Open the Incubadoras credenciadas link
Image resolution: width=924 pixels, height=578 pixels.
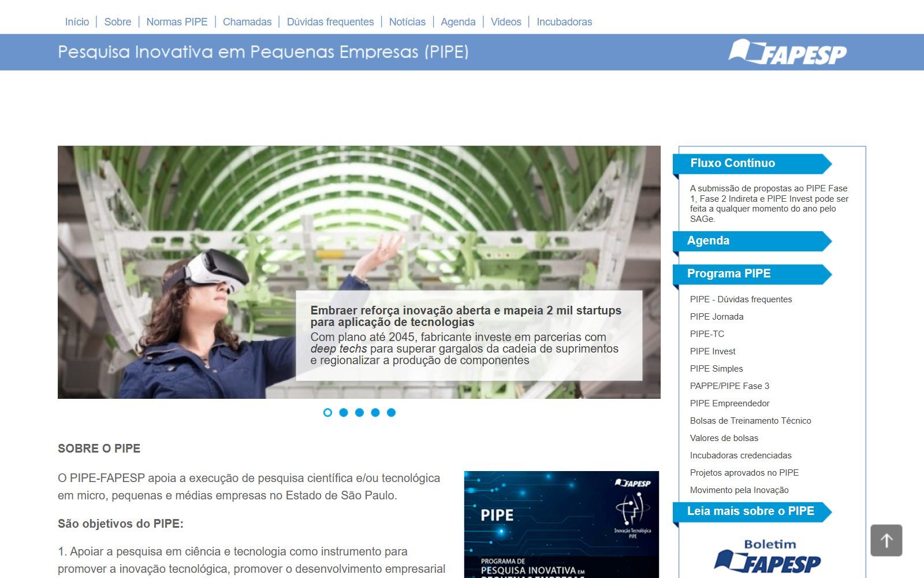741,455
